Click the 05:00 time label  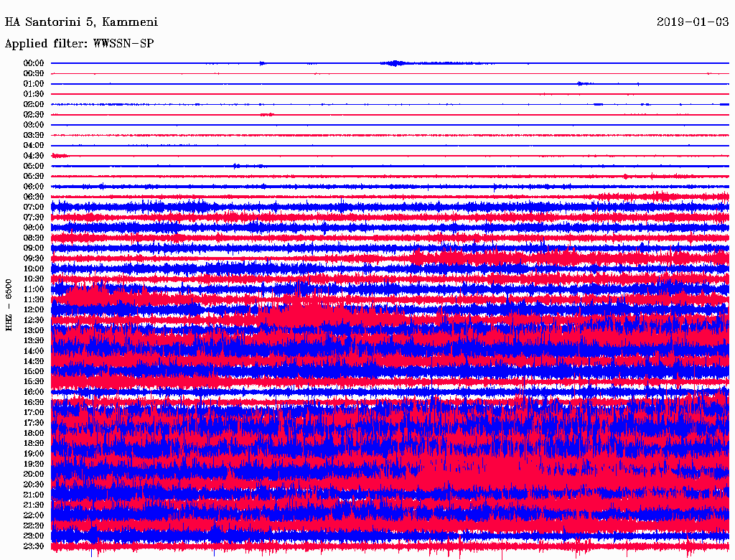pos(34,166)
